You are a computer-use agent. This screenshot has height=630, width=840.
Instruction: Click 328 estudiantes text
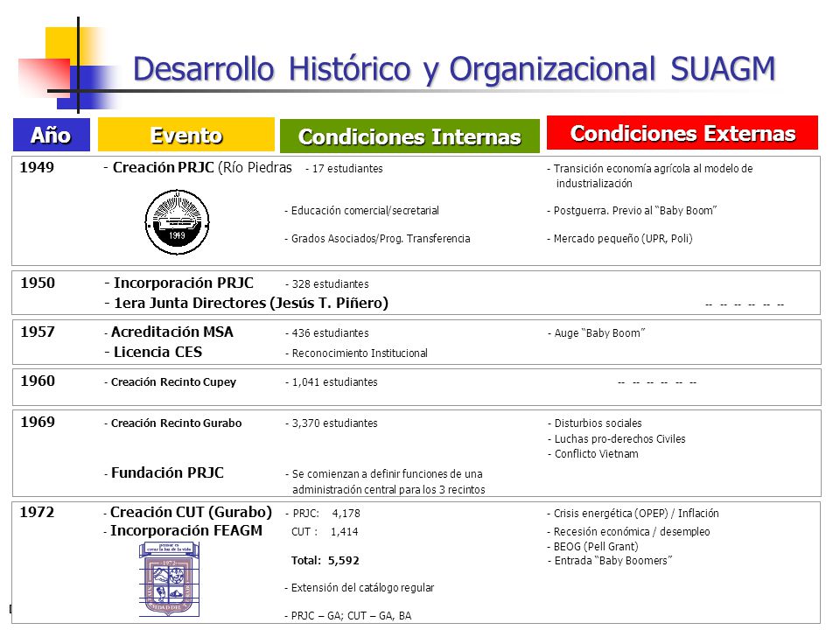327,283
